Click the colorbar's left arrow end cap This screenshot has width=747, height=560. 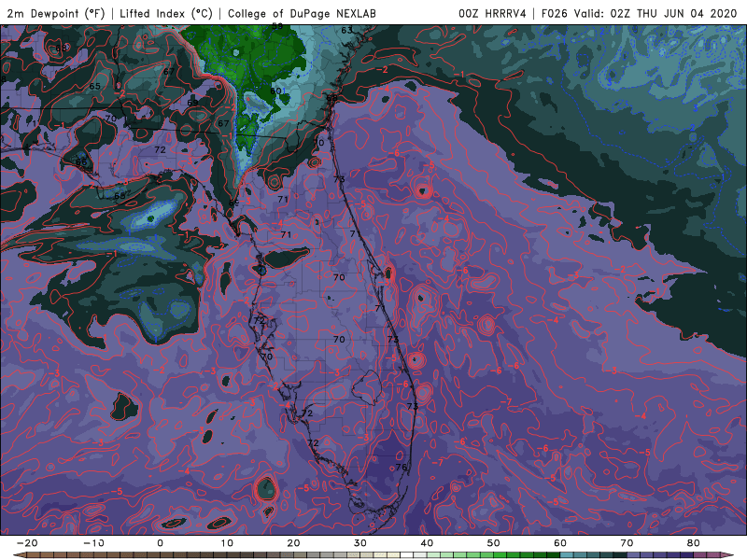tap(20, 555)
